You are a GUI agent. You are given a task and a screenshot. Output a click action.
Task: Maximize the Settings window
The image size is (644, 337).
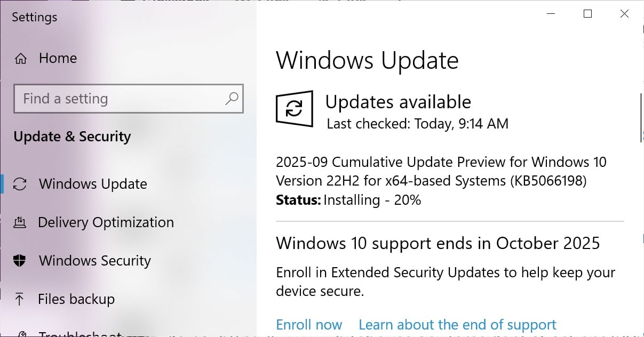[x=587, y=14]
